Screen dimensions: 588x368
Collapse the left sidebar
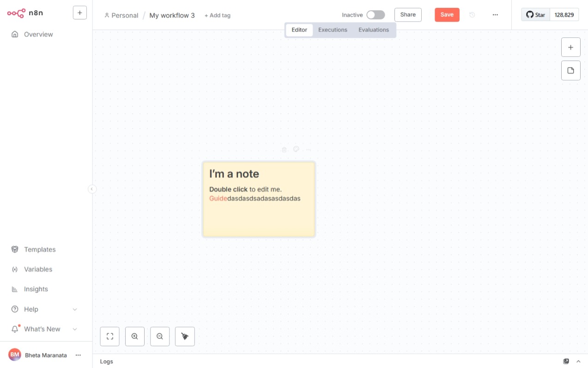(92, 189)
